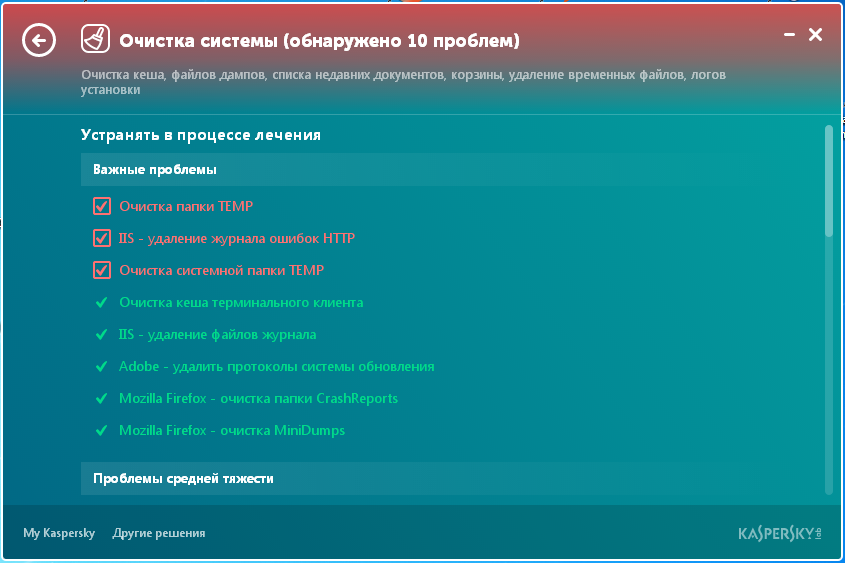Click checkmark beside Firefox MiniDumps item
This screenshot has height=563, width=845.
(x=101, y=430)
